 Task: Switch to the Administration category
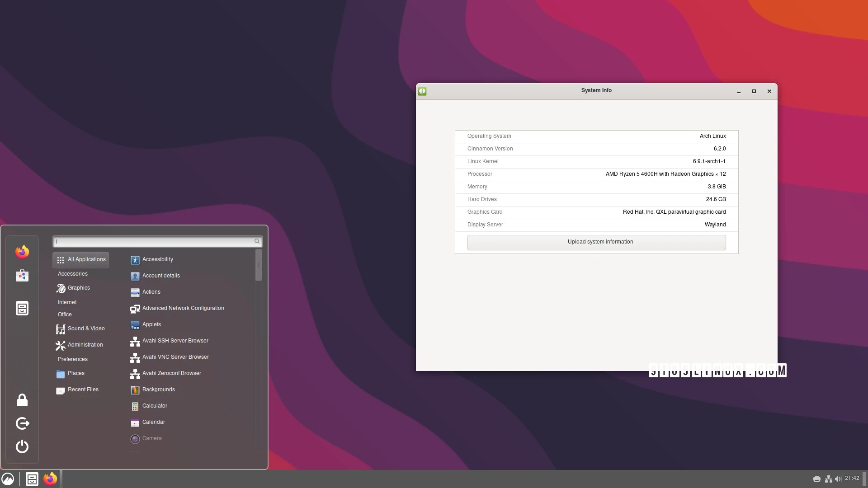(x=85, y=345)
